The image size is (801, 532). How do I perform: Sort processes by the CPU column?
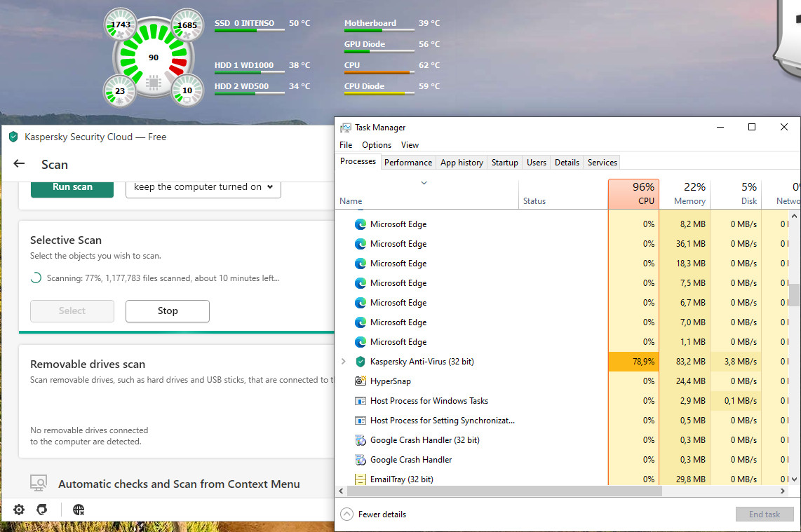633,193
